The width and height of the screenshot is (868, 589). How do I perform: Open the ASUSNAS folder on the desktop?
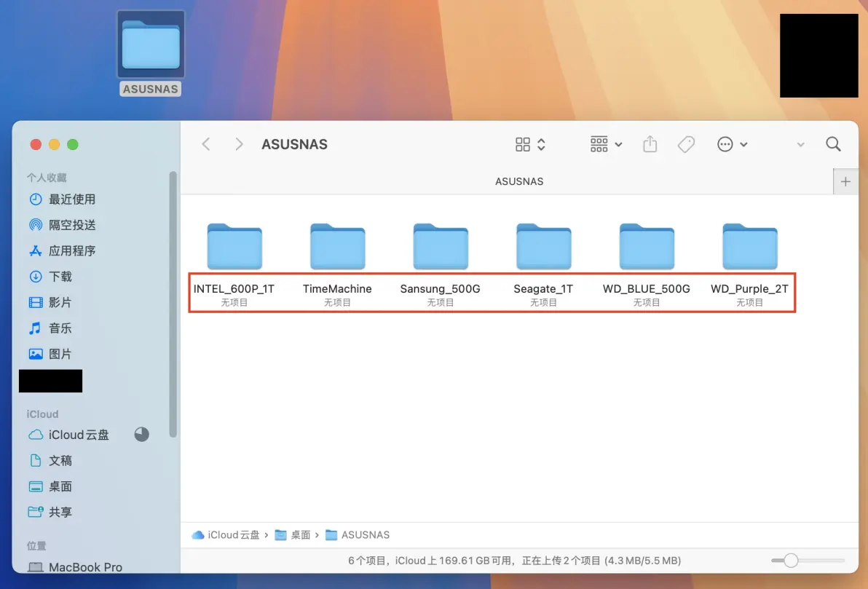click(x=151, y=45)
